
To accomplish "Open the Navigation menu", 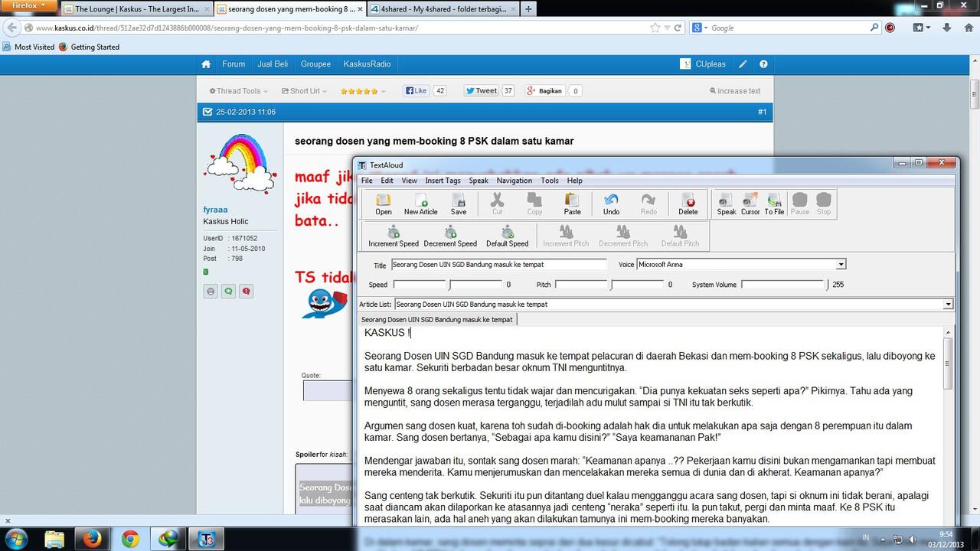I will pos(514,181).
